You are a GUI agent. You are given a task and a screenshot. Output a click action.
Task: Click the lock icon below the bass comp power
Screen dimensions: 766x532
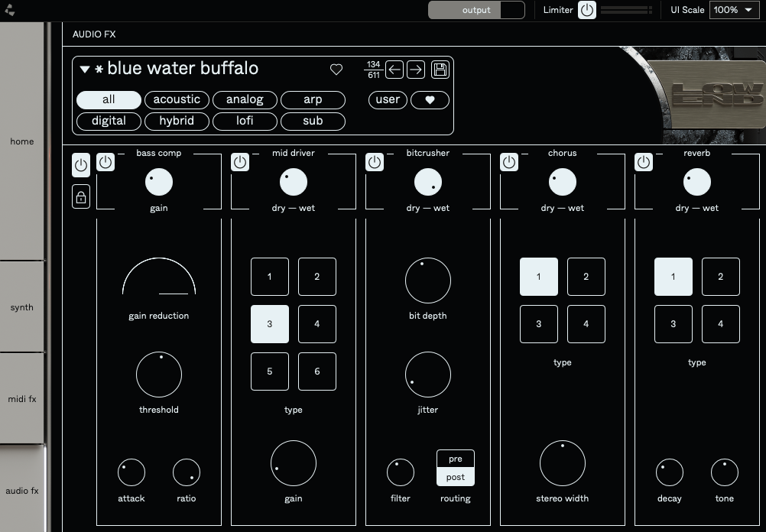[81, 196]
